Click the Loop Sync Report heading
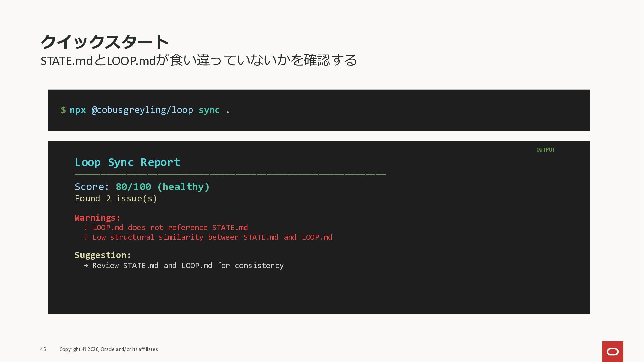644x362 pixels. [x=127, y=162]
